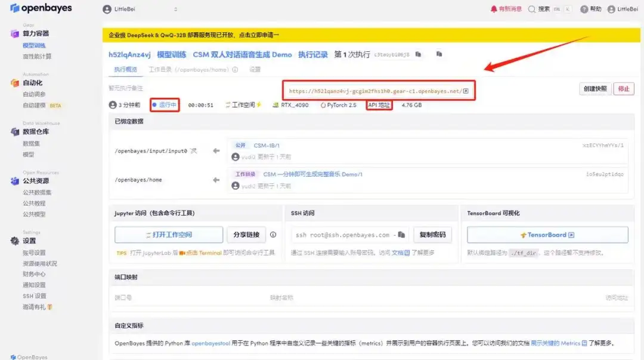This screenshot has width=644, height=360.
Task: Expand the LittleBei account switcher arrows
Action: (176, 9)
